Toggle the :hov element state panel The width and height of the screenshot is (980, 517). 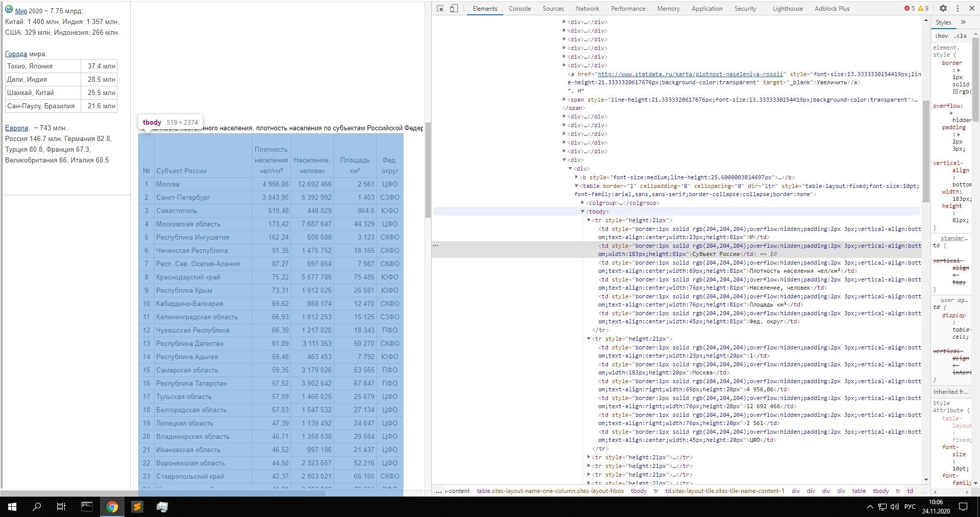pos(941,36)
